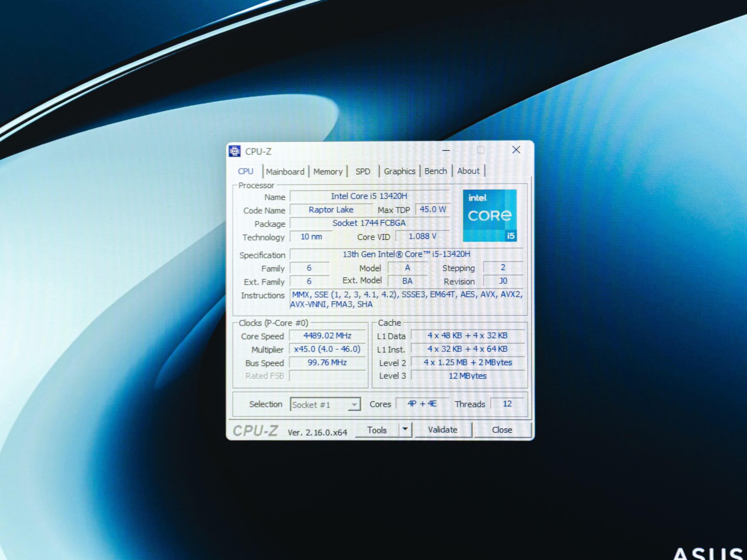Click the processor Name field
This screenshot has height=560, width=747.
point(369,196)
